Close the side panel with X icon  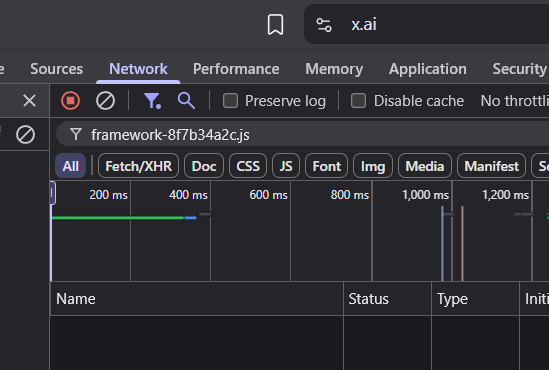29,101
